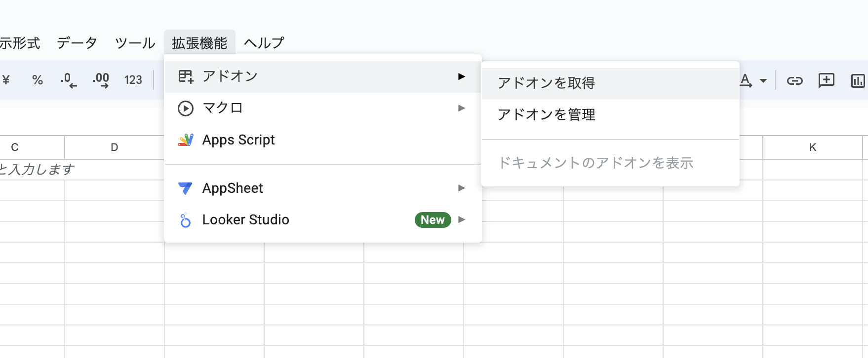Decrease decimal places in the toolbar
This screenshot has height=358, width=868.
pos(69,80)
